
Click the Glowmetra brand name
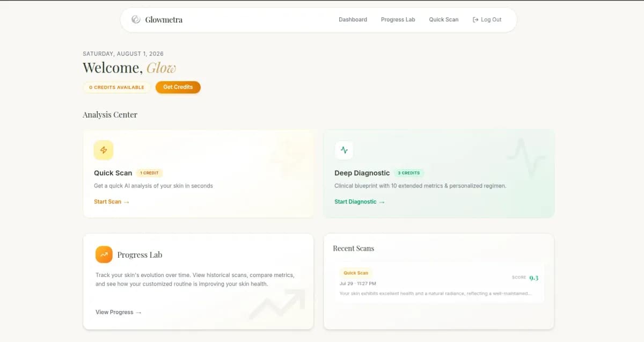pyautogui.click(x=164, y=20)
